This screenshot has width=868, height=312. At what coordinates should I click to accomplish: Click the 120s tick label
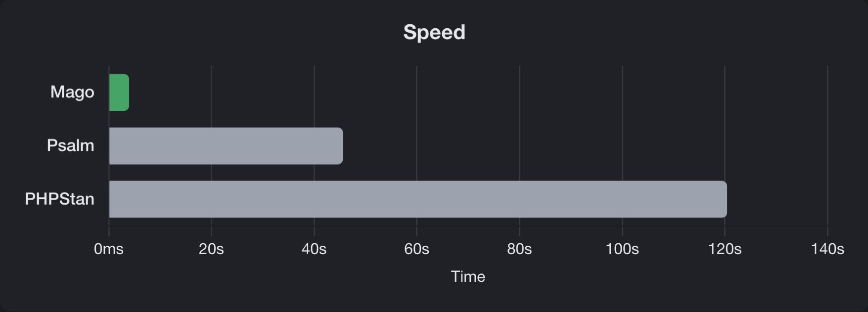[725, 249]
